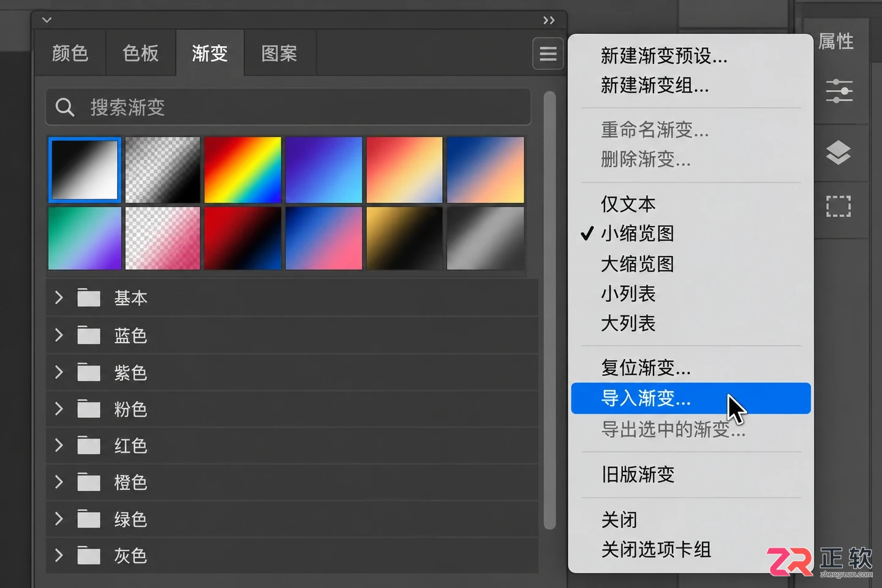Viewport: 882px width, 588px height.
Task: Open the layers stack icon
Action: [839, 153]
